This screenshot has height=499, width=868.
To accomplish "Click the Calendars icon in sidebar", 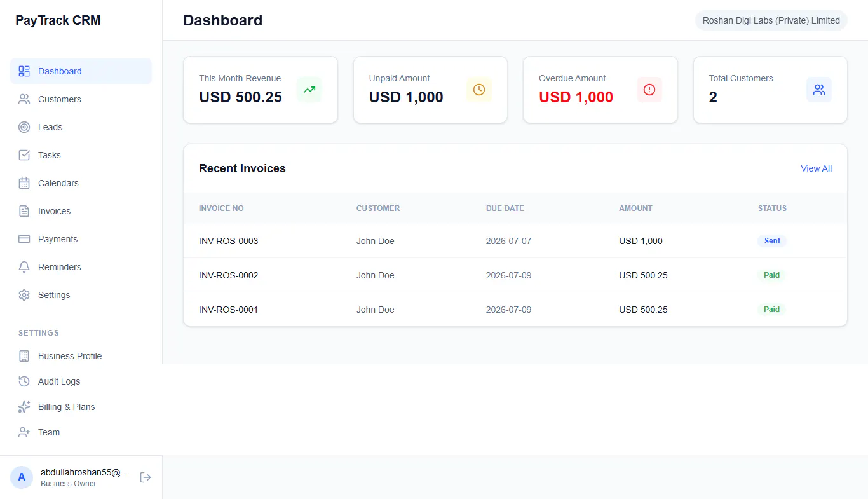I will [24, 183].
